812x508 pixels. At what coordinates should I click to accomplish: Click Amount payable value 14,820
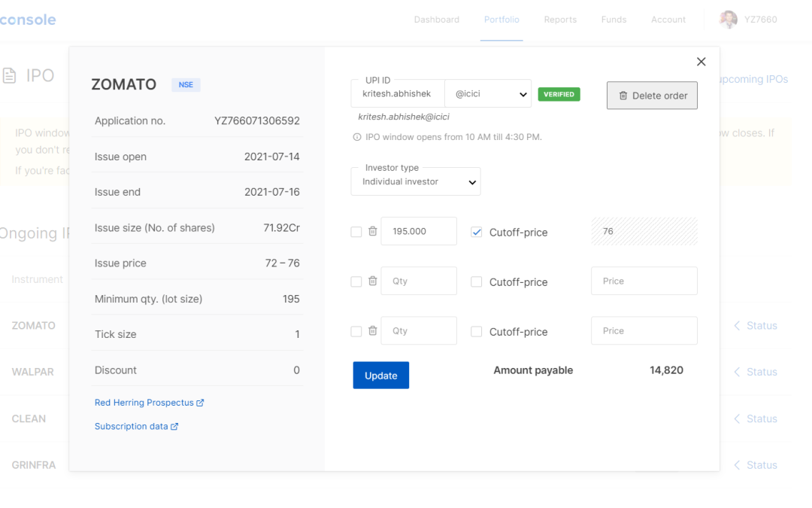click(666, 370)
